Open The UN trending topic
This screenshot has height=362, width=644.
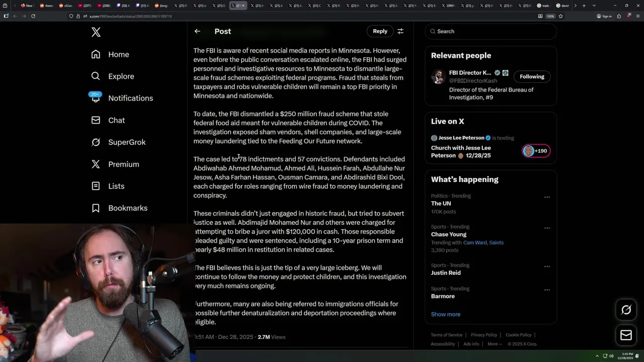click(441, 204)
